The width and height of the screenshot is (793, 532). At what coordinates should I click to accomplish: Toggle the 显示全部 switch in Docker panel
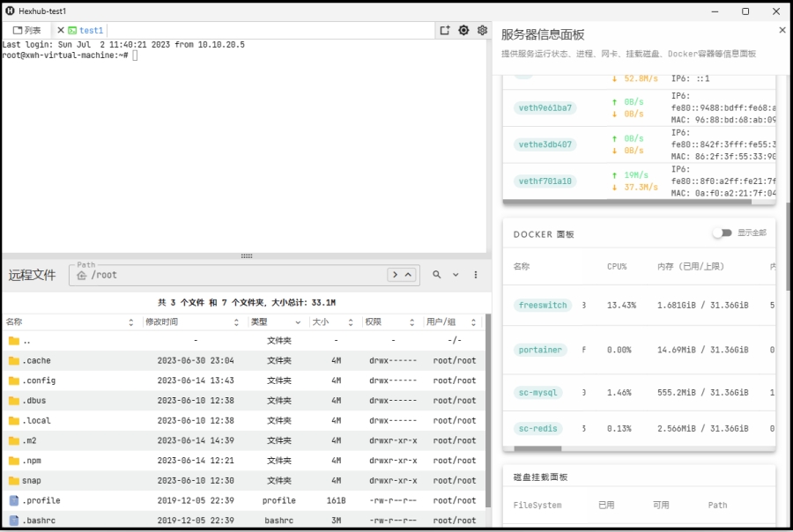(723, 233)
